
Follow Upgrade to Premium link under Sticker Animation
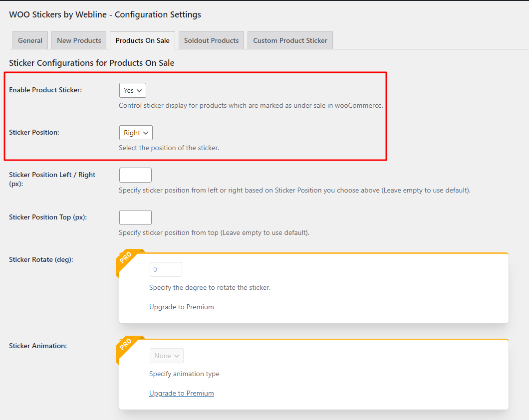coord(182,393)
